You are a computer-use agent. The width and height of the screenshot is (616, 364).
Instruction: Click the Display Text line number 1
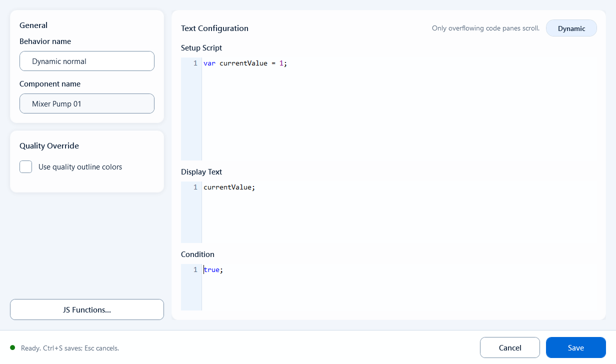coord(195,187)
